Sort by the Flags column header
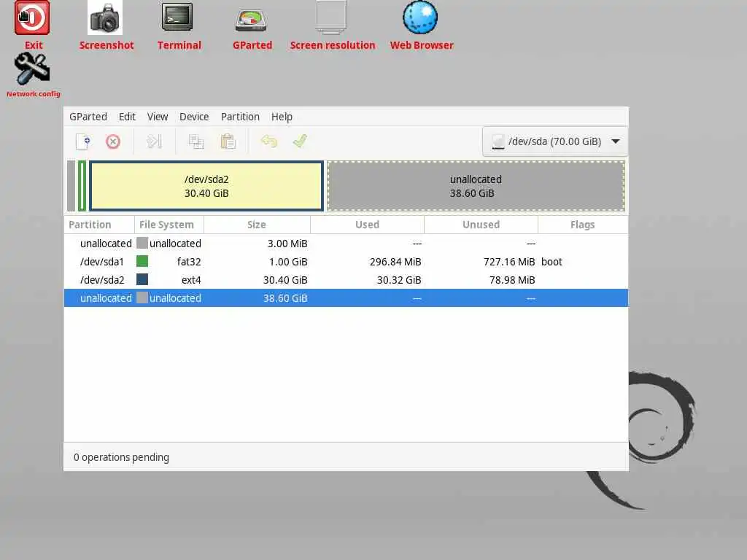This screenshot has width=747, height=560. (583, 225)
